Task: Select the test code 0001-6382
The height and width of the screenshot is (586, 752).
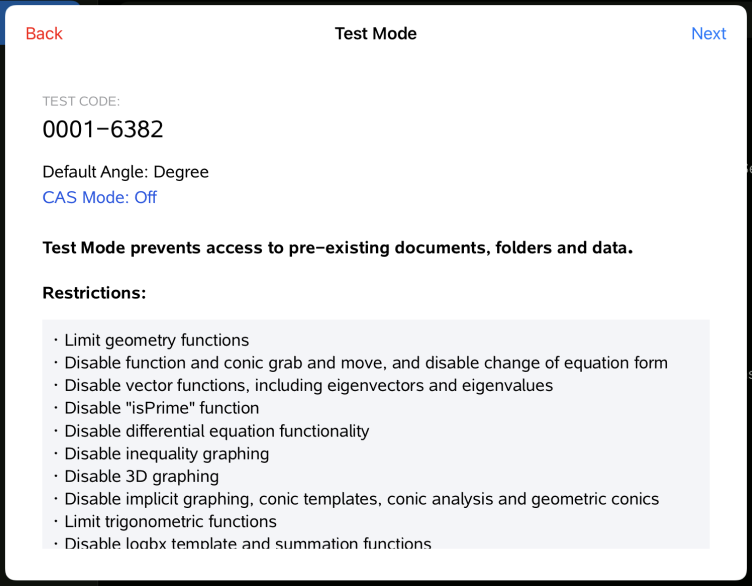Action: pyautogui.click(x=103, y=129)
